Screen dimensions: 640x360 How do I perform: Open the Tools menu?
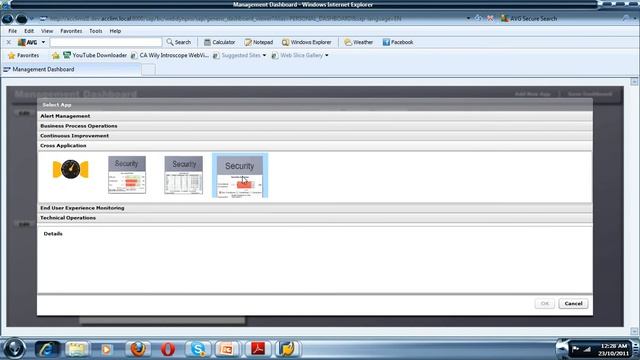point(96,31)
